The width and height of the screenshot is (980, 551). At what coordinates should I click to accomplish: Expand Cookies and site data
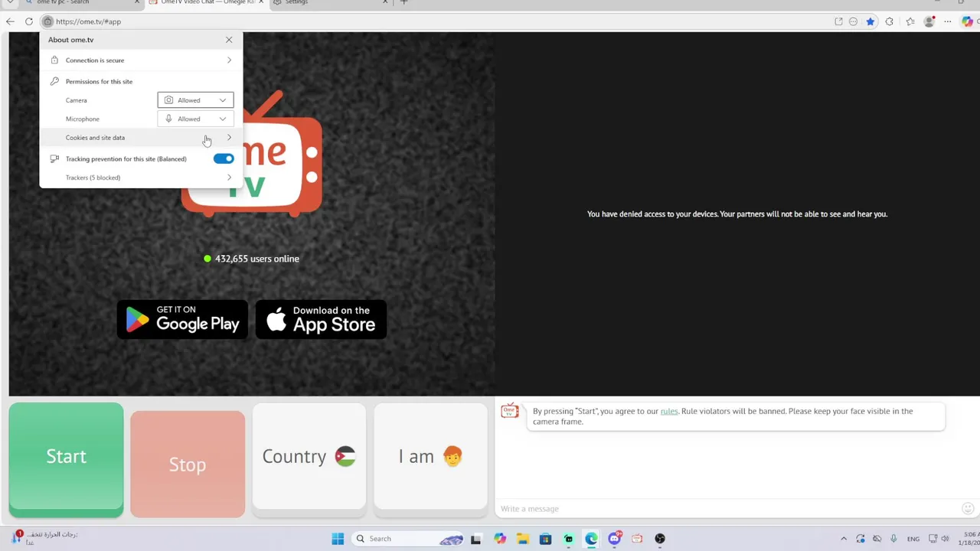[141, 138]
